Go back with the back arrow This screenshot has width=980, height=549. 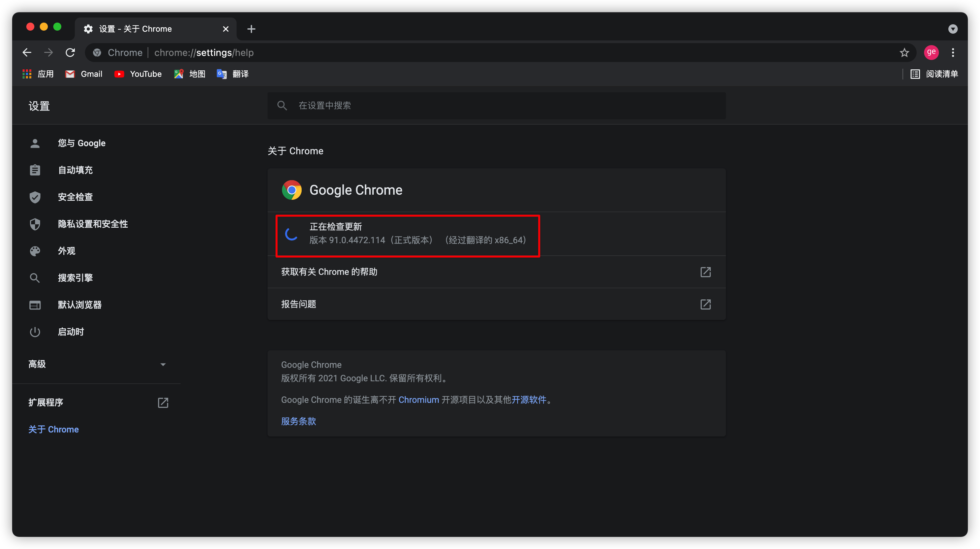click(27, 53)
